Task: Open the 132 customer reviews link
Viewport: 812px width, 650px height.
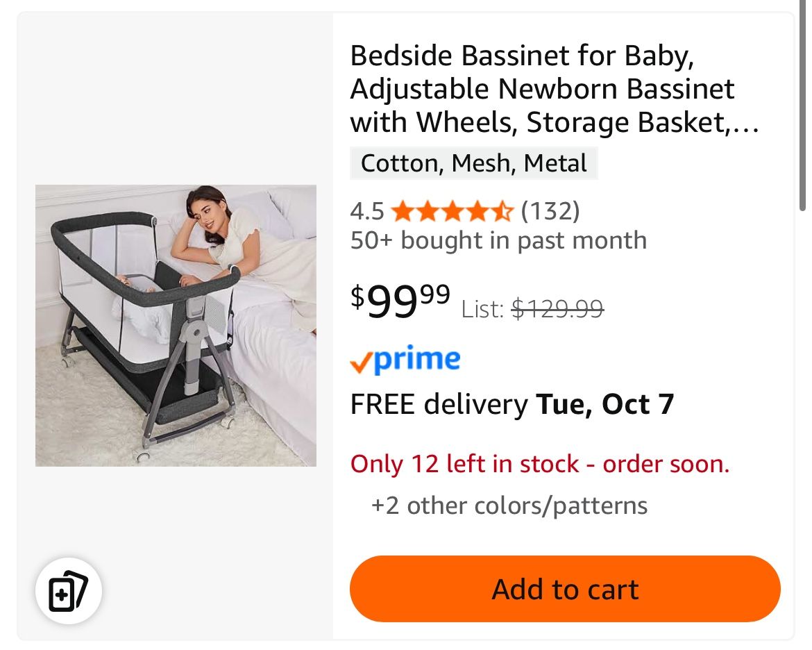Action: pyautogui.click(x=550, y=210)
